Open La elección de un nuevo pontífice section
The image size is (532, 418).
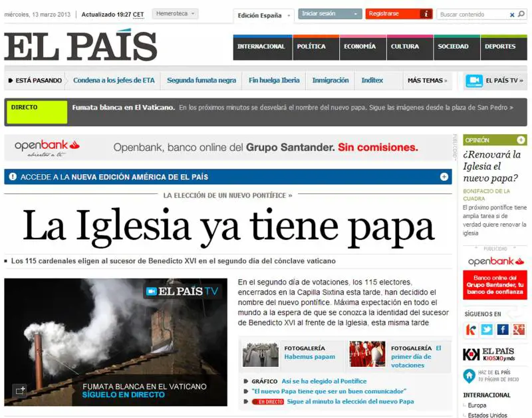click(227, 195)
